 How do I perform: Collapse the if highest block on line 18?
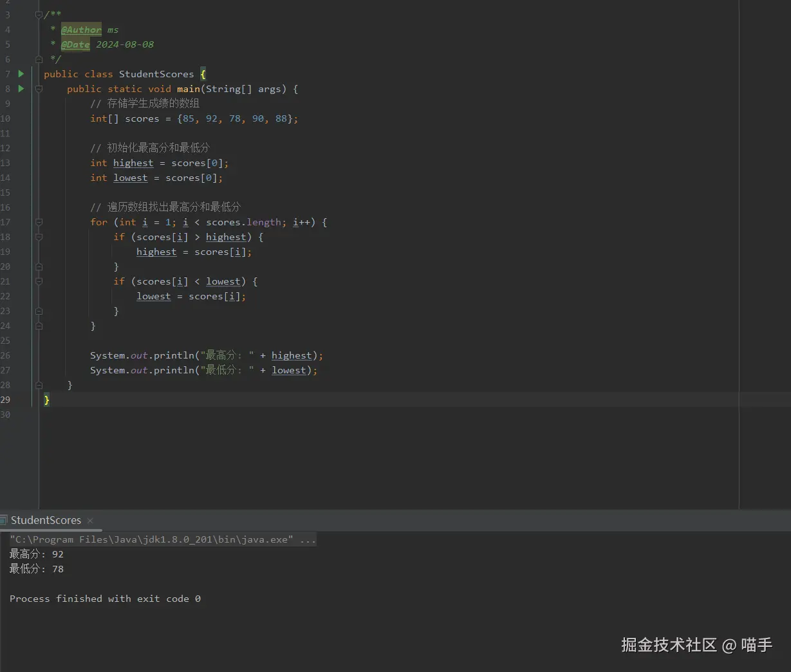(39, 237)
